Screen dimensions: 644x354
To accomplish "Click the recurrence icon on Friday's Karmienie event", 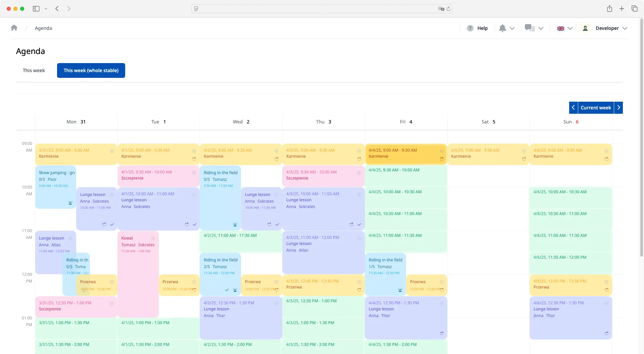I will (442, 159).
